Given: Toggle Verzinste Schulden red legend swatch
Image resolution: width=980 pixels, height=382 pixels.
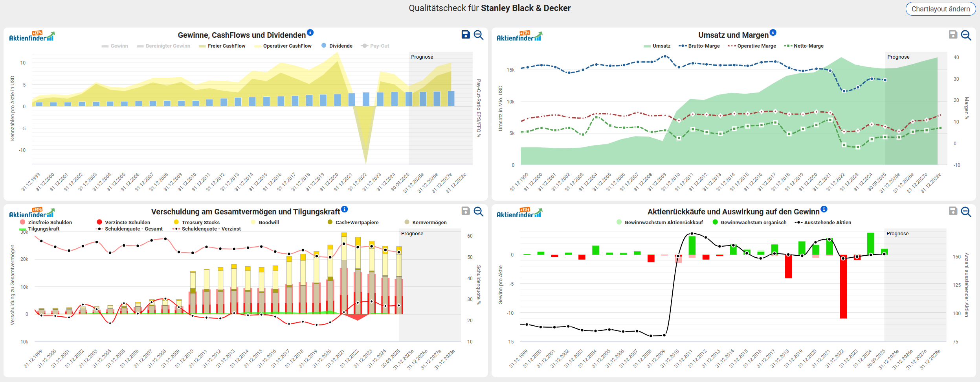Looking at the screenshot, I should click(x=99, y=222).
